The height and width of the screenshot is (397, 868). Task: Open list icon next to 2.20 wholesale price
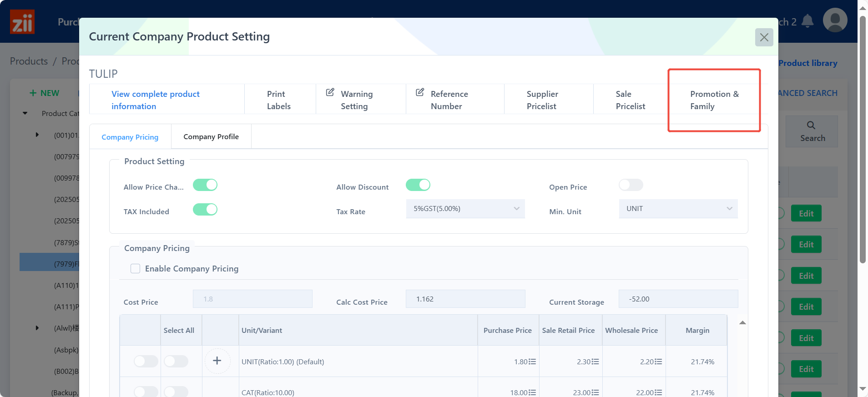[658, 362]
